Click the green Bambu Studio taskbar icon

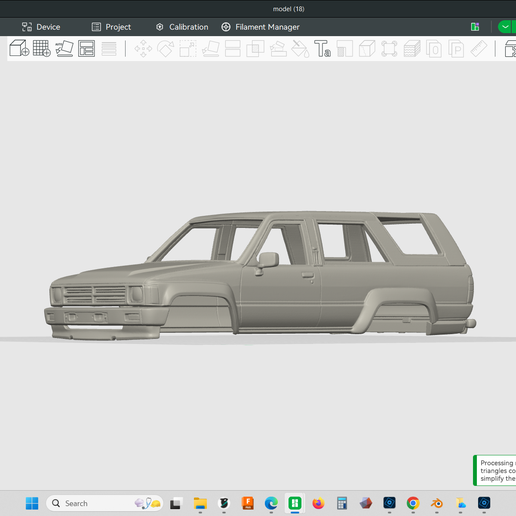pyautogui.click(x=295, y=503)
